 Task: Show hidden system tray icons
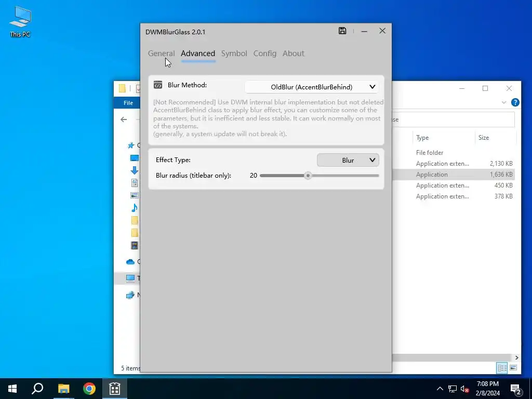440,389
